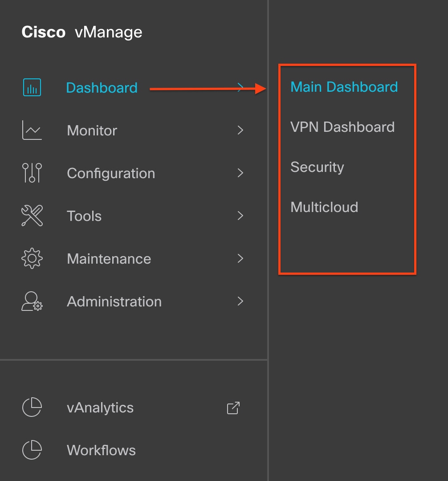448x481 pixels.
Task: Expand the Maintenance submenu chevron
Action: click(240, 258)
